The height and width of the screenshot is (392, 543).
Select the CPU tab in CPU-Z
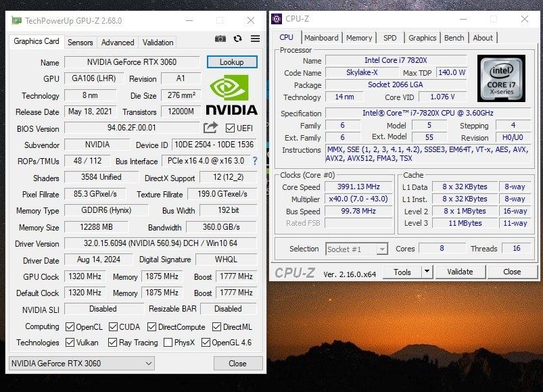287,37
